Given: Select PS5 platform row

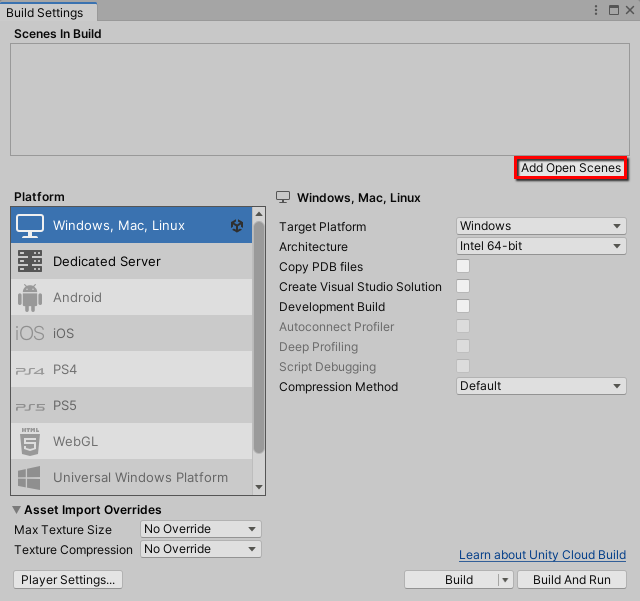Looking at the screenshot, I should 131,405.
